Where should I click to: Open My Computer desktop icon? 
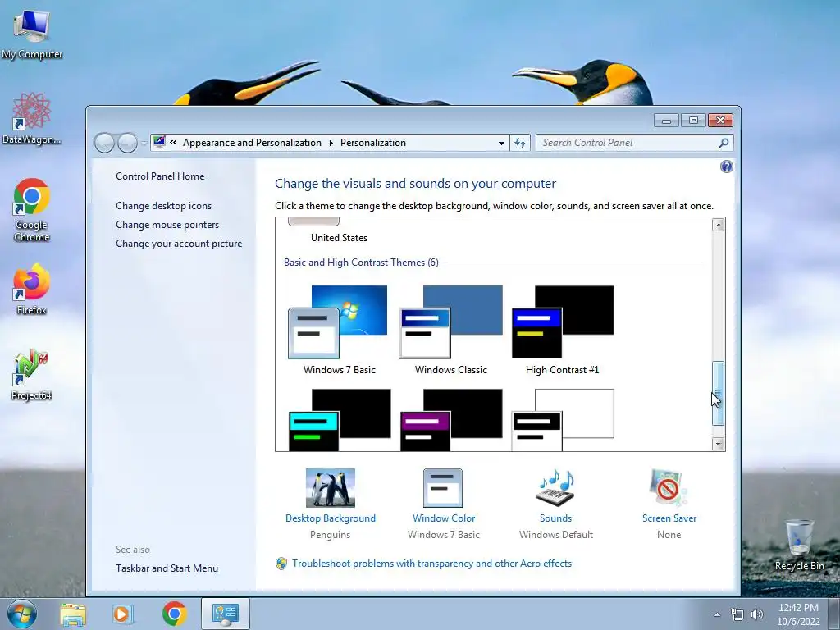click(x=32, y=34)
